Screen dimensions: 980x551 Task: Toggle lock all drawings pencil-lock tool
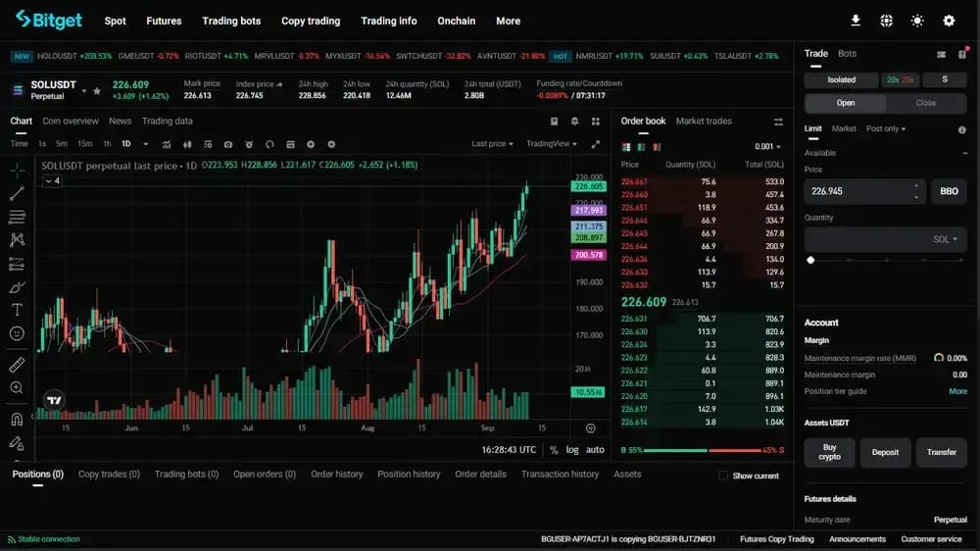coord(17,443)
